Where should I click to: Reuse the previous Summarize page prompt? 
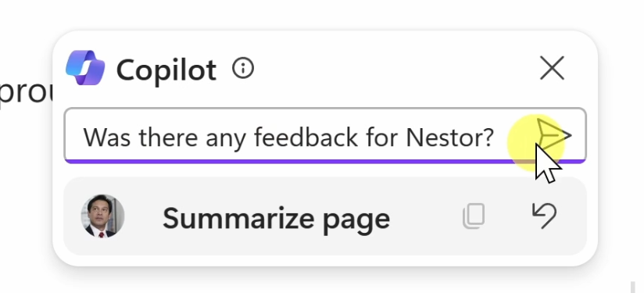point(544,216)
